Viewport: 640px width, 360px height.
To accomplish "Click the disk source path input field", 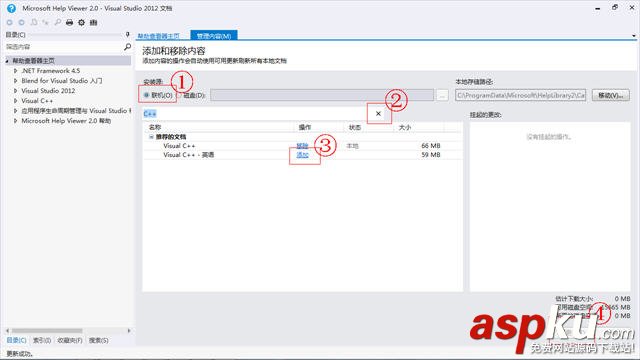I will click(322, 95).
